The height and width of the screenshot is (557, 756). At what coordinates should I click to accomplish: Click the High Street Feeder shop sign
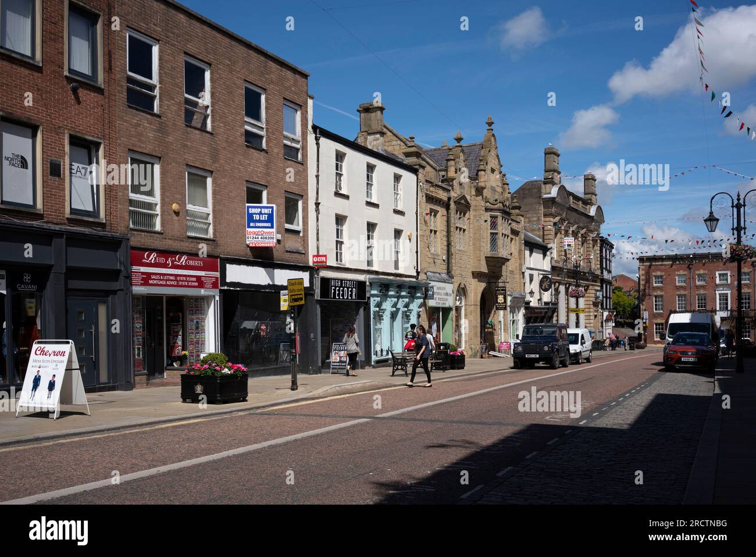(343, 289)
